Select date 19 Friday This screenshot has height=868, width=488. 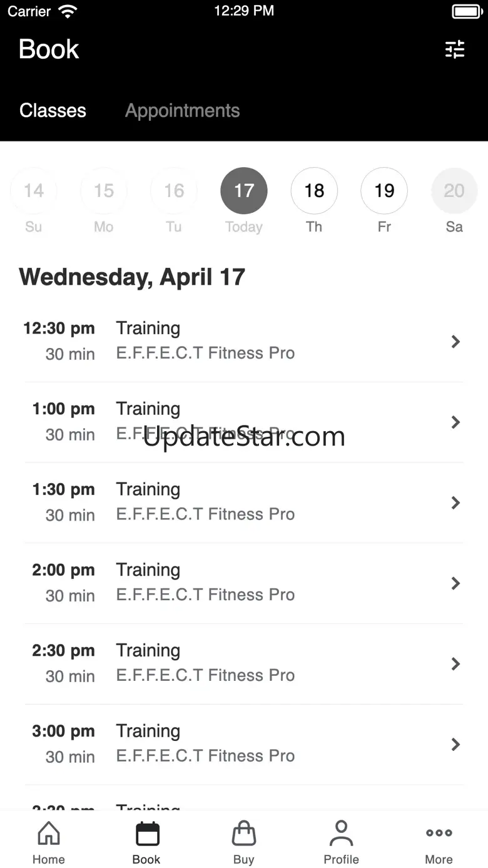384,191
